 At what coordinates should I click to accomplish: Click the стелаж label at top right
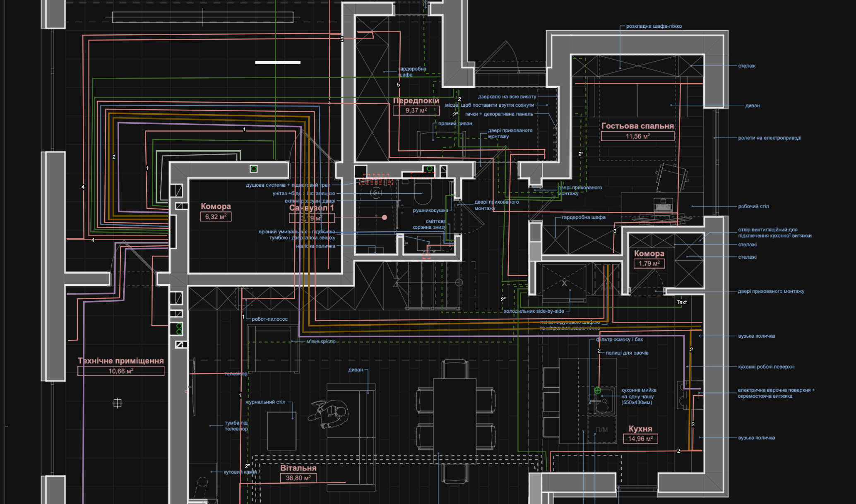tap(747, 66)
